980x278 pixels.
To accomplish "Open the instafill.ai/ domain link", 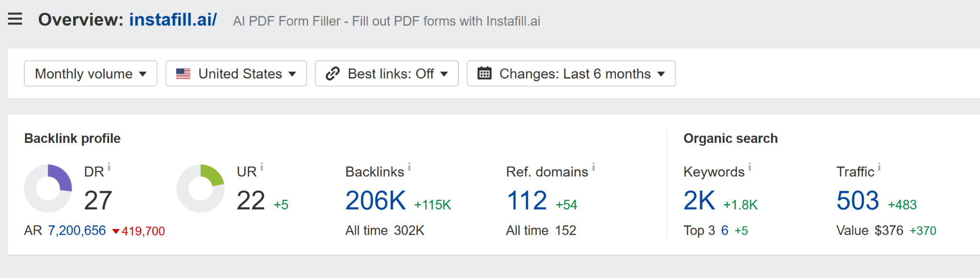I will click(x=173, y=20).
